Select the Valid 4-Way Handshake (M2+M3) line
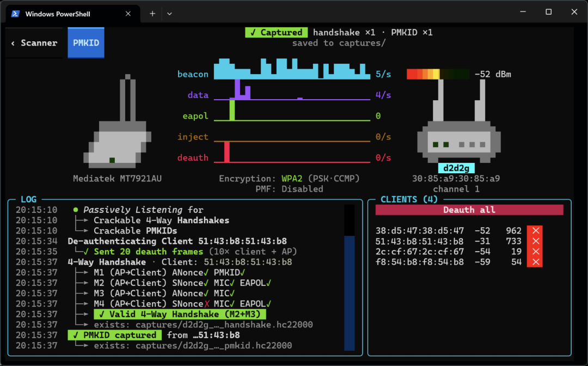This screenshot has height=366, width=588. tap(180, 314)
